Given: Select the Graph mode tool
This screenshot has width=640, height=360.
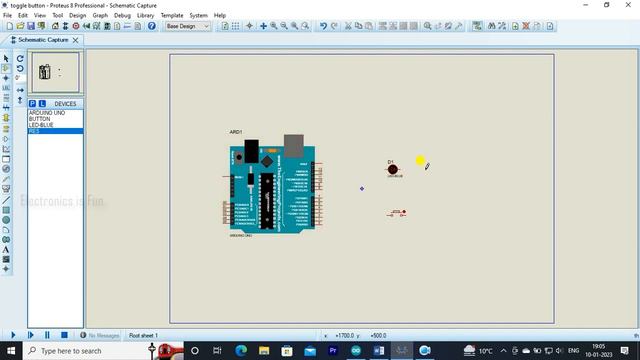Looking at the screenshot, I should tap(6, 149).
